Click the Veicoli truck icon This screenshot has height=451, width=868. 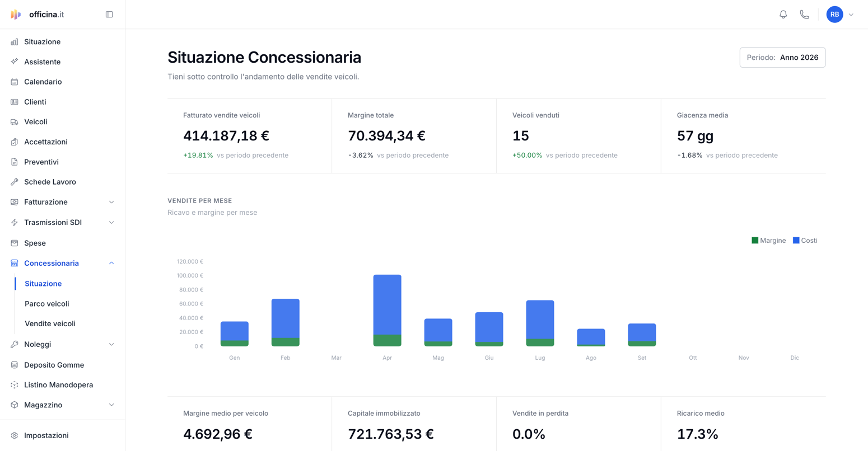click(15, 121)
